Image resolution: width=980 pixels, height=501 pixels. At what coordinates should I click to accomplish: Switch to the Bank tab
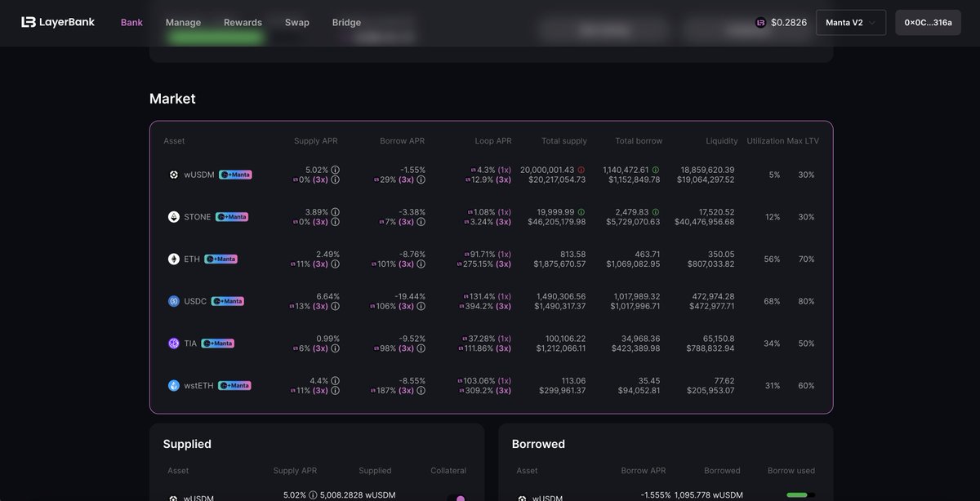point(131,23)
